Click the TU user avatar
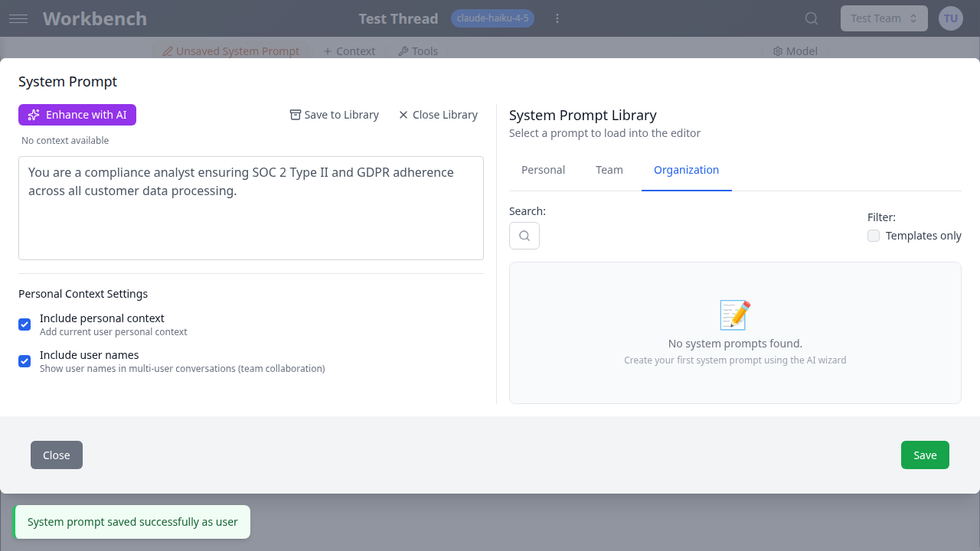Screen dimensions: 980x551 (950, 18)
